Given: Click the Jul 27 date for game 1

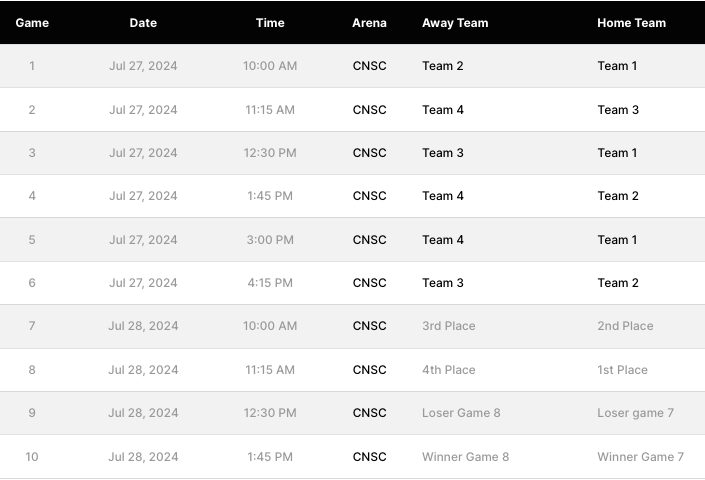Looking at the screenshot, I should point(143,66).
